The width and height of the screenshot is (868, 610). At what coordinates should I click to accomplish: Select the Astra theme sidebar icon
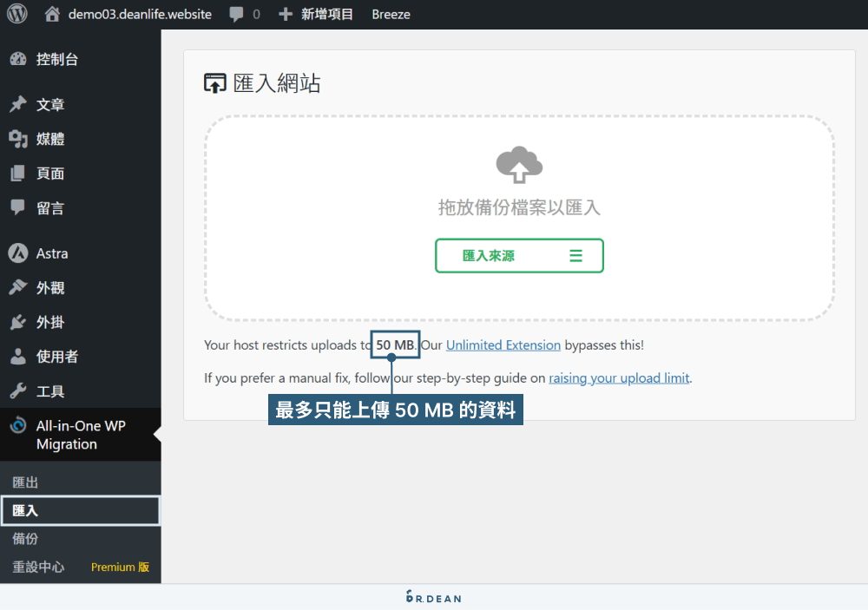19,253
